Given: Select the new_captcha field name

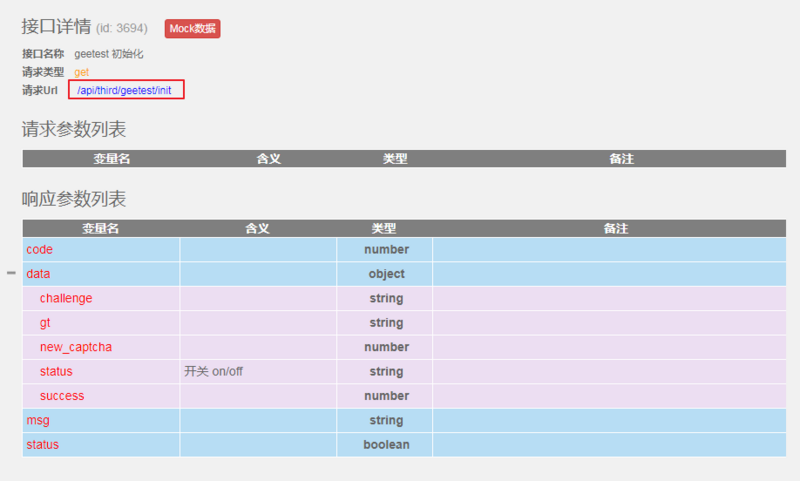Looking at the screenshot, I should pos(76,347).
